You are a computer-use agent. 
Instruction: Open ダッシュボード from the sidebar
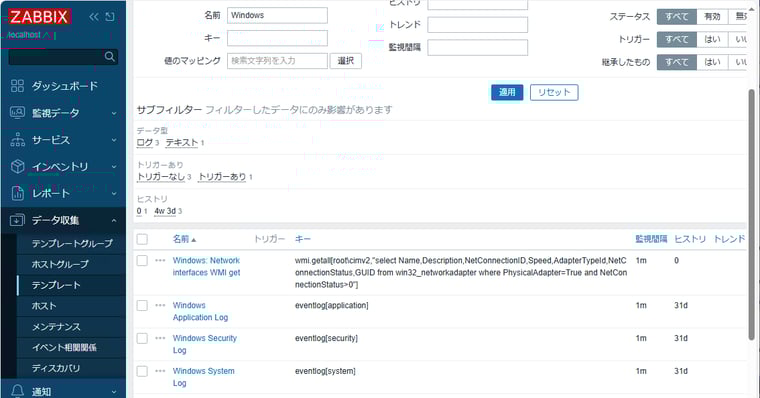[x=64, y=86]
